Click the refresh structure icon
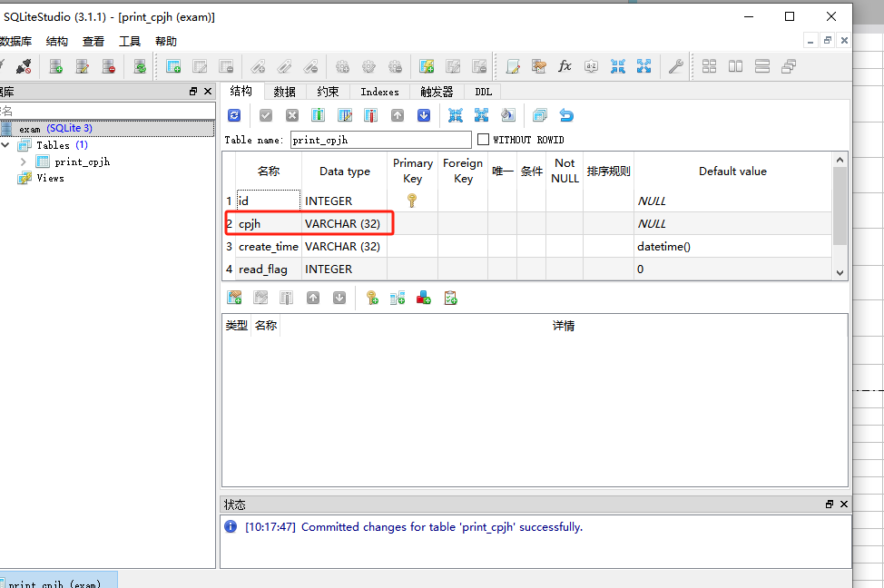 point(234,115)
